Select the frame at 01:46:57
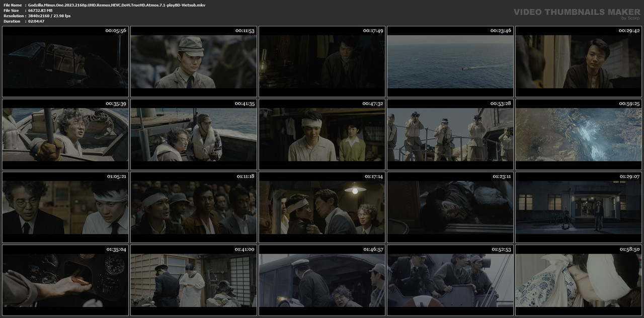 [x=322, y=280]
